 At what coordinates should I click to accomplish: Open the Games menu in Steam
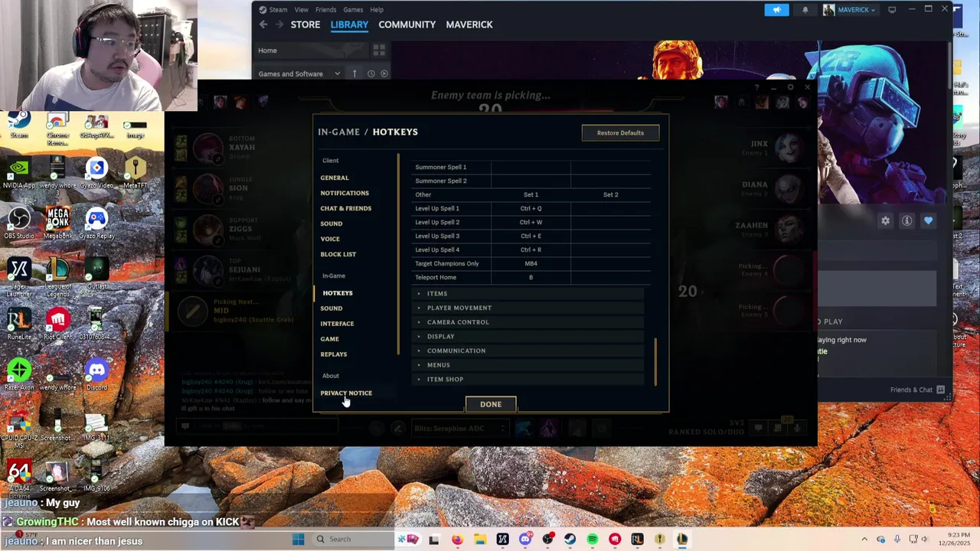(x=353, y=10)
